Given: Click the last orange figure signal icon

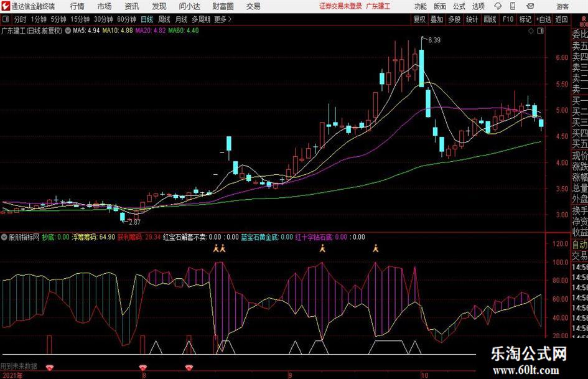Looking at the screenshot, I should (x=375, y=248).
